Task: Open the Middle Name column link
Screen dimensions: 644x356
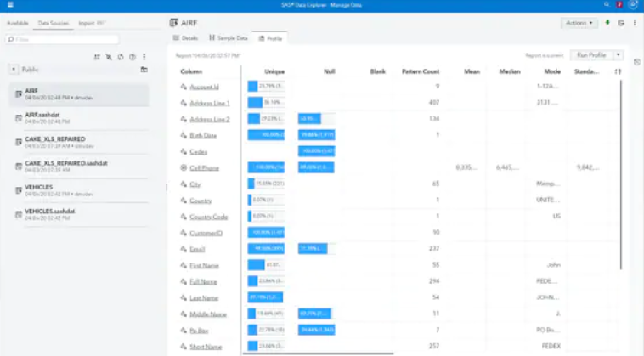Action: tap(208, 314)
